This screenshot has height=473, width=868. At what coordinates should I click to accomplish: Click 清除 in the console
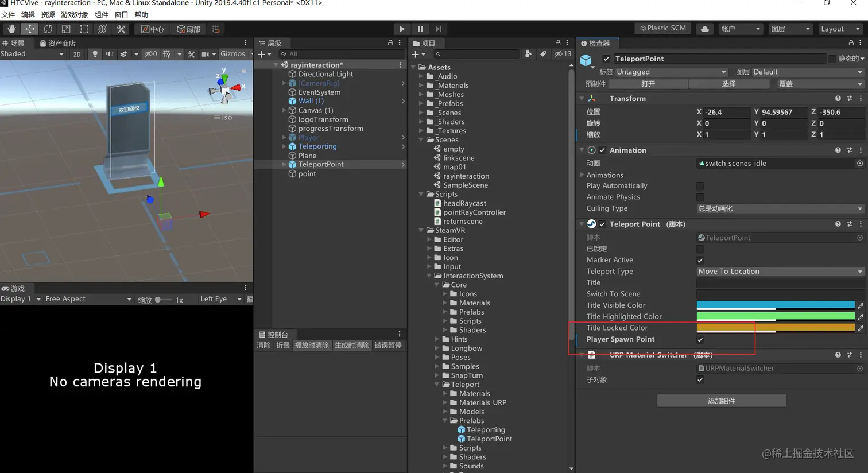coord(263,346)
